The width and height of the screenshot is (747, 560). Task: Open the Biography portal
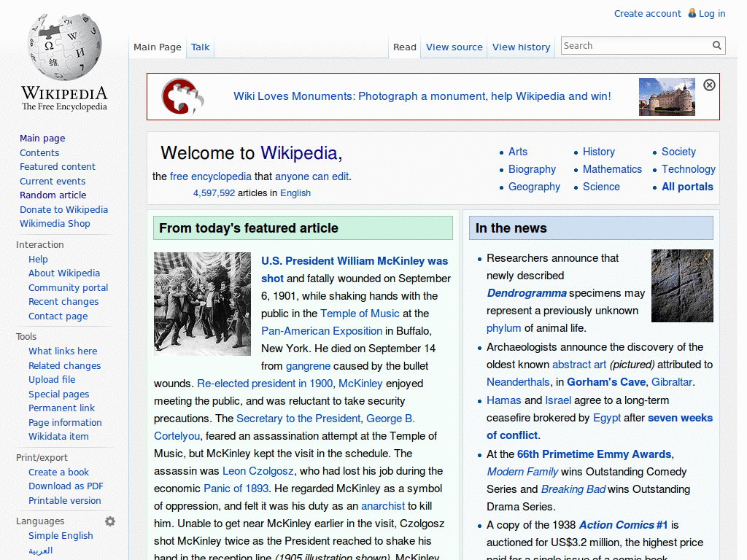(x=532, y=169)
